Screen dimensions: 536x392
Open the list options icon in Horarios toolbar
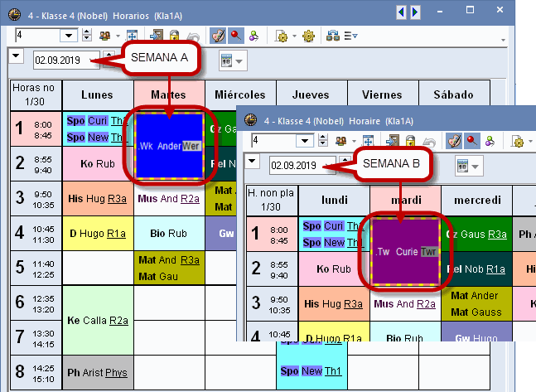point(350,36)
